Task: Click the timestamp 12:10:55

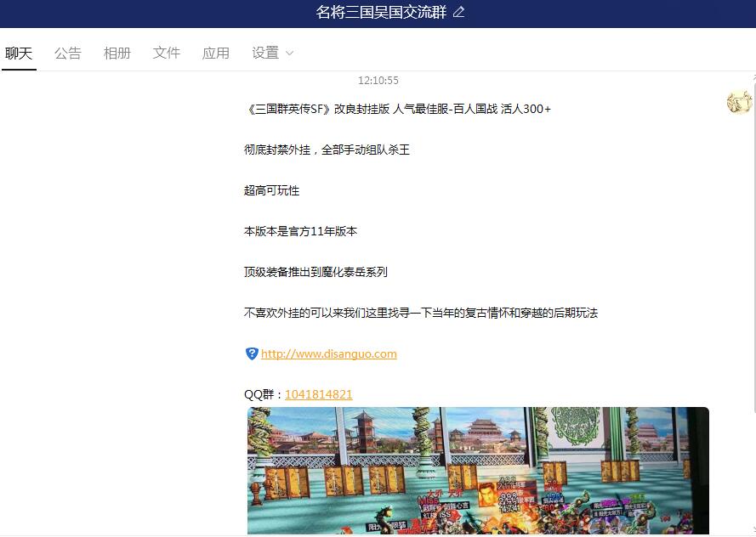Action: coord(378,81)
